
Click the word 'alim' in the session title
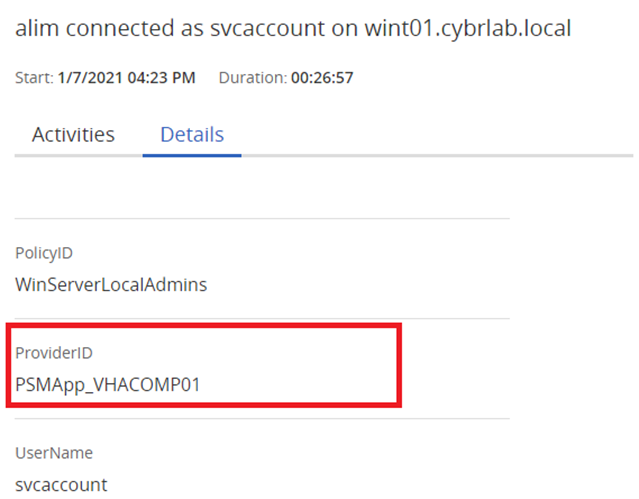(36, 29)
